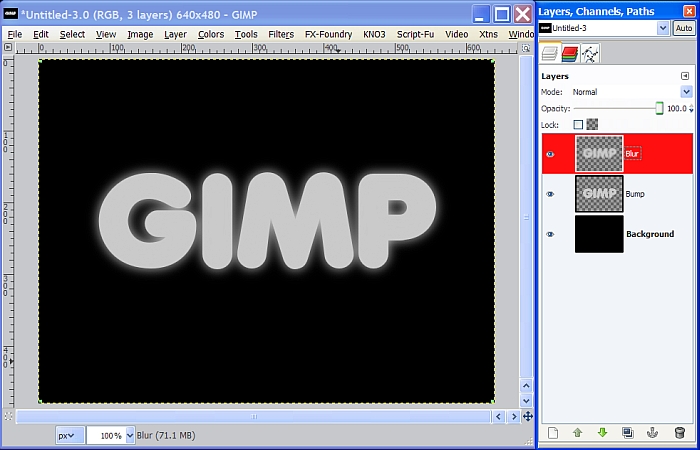Image resolution: width=700 pixels, height=450 pixels.
Task: Open the Image menu
Action: [140, 34]
